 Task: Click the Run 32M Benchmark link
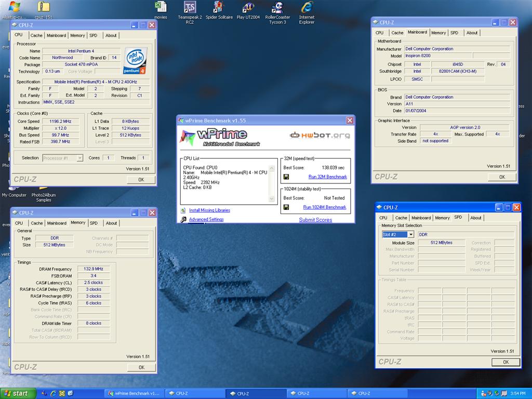327,177
